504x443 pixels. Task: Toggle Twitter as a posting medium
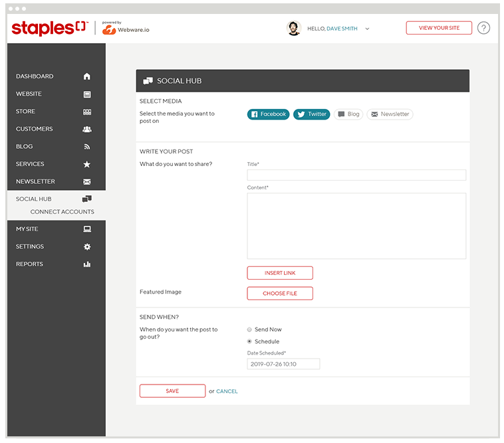tap(311, 114)
